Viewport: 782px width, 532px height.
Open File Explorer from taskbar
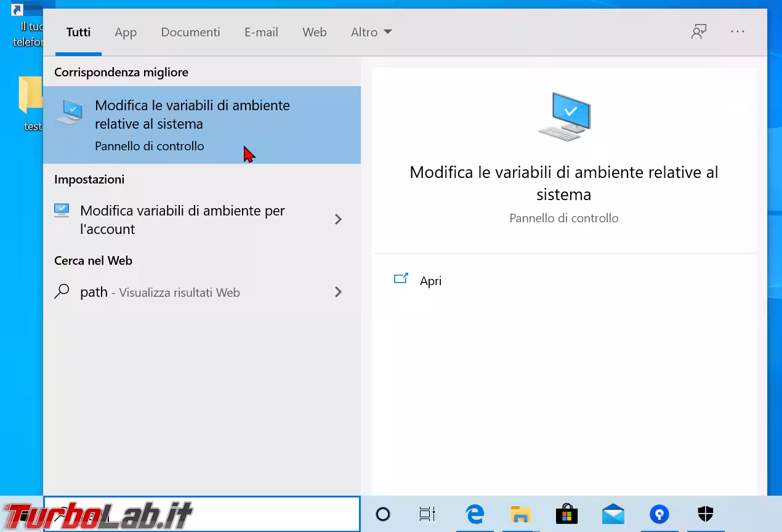click(x=520, y=514)
